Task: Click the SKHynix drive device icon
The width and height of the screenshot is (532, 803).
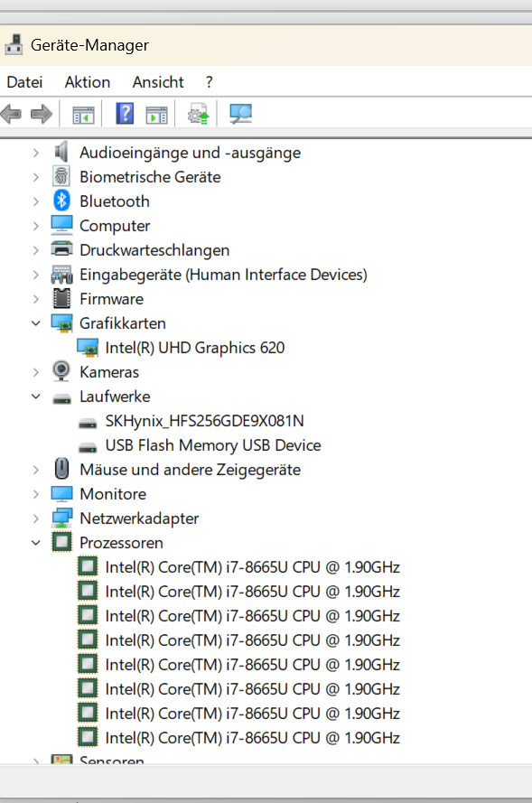Action: (88, 423)
